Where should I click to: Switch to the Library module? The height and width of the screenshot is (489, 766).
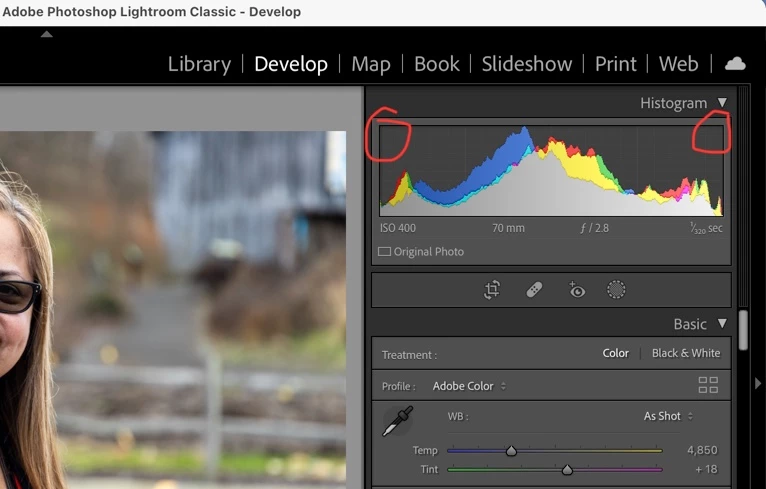tap(199, 64)
